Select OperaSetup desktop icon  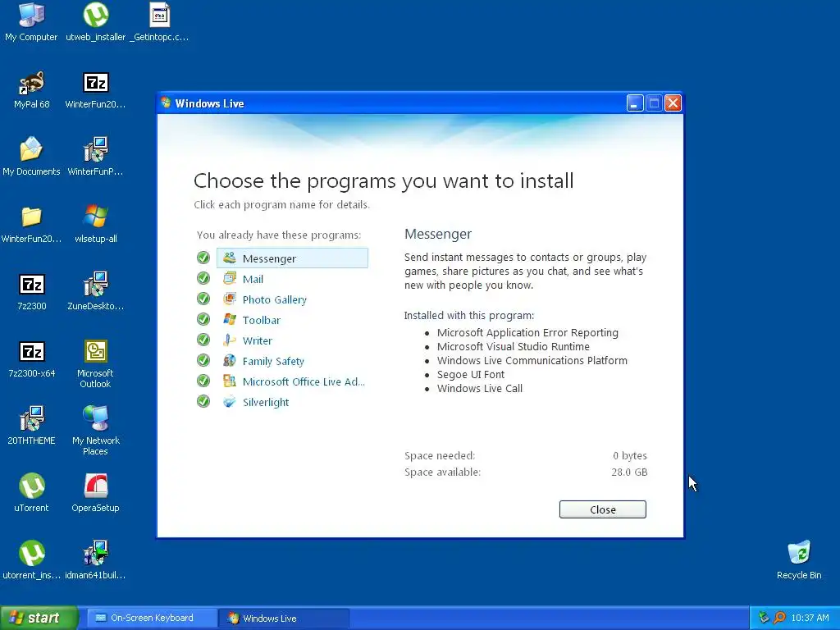coord(95,493)
